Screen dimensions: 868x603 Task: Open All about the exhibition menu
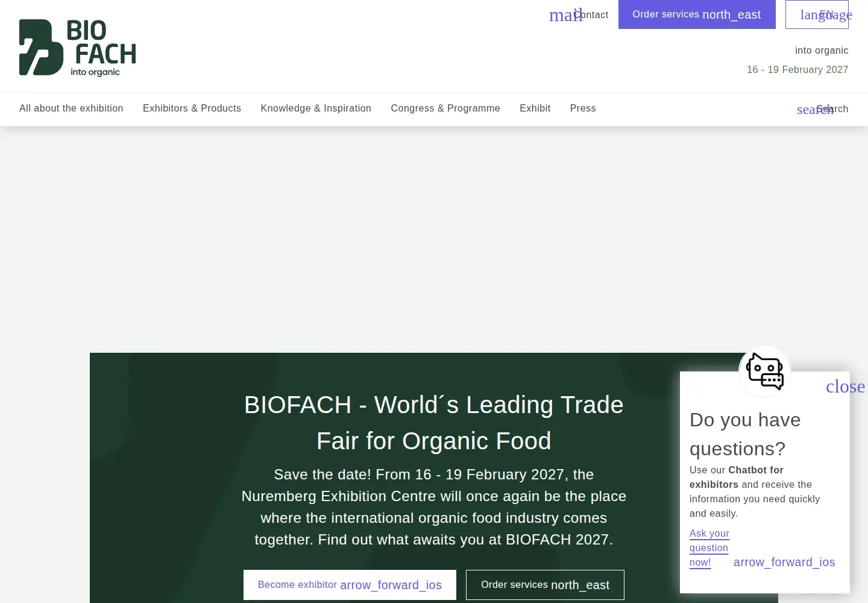click(71, 109)
